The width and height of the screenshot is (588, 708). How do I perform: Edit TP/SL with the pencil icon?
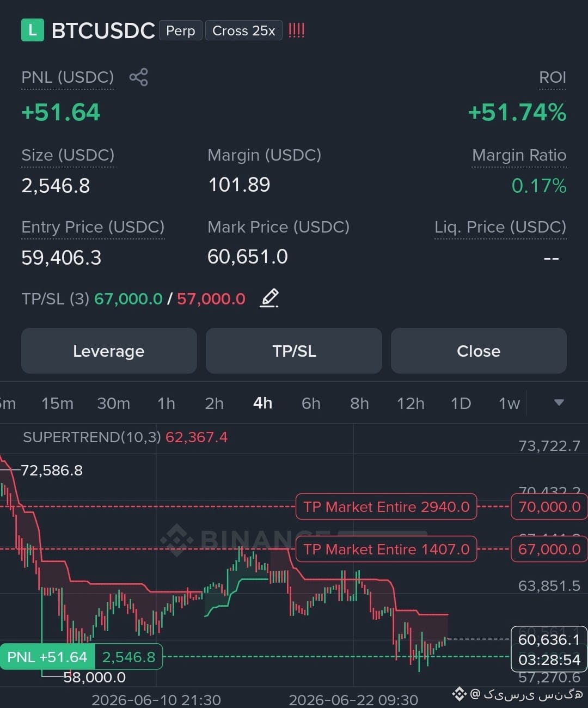(x=269, y=298)
